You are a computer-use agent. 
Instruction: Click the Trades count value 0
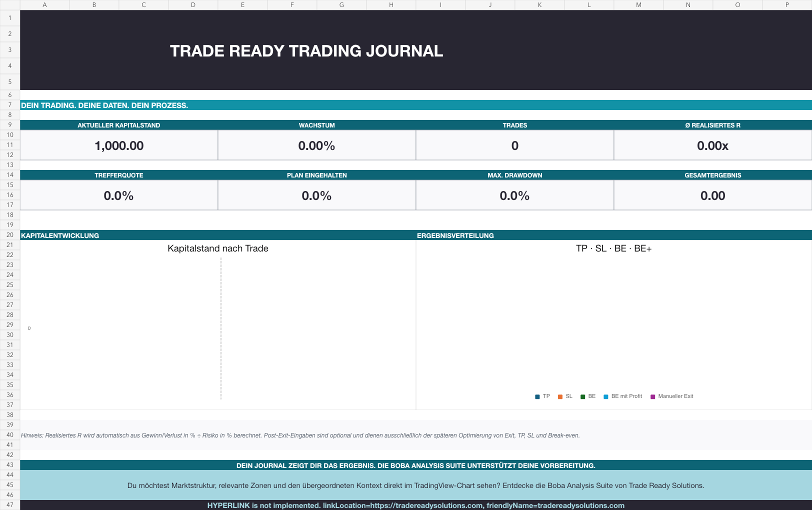tap(514, 145)
